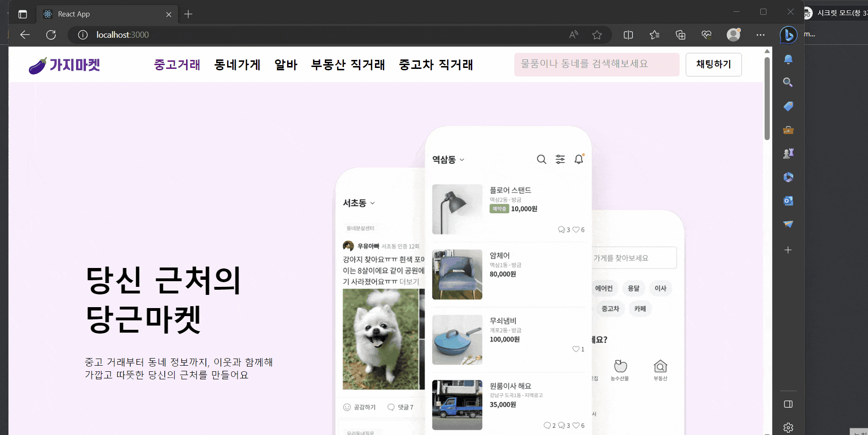Open browser essentials heart icon
Image resolution: width=868 pixels, height=435 pixels.
point(706,34)
